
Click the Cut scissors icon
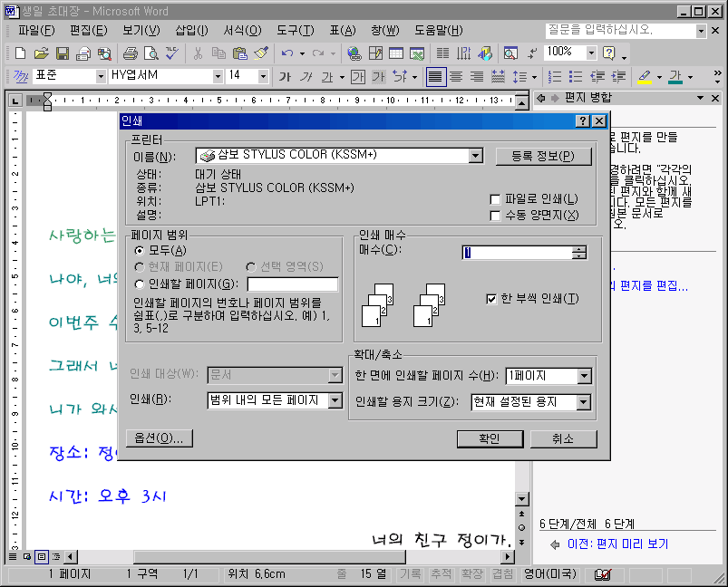point(199,53)
